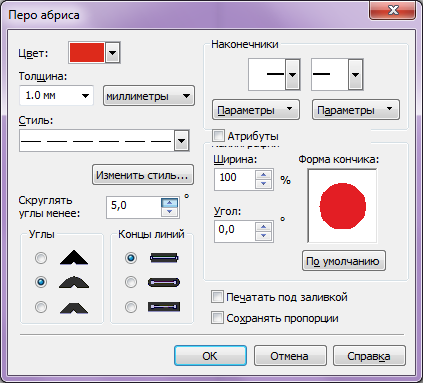The image size is (423, 383).
Task: Decrease the Ширина width value
Action: click(x=264, y=184)
